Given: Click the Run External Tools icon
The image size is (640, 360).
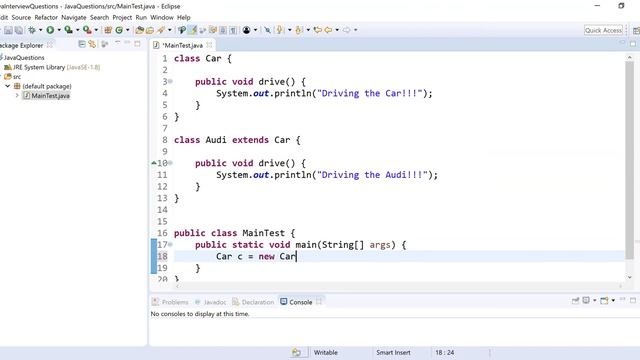Looking at the screenshot, I should click(x=87, y=30).
